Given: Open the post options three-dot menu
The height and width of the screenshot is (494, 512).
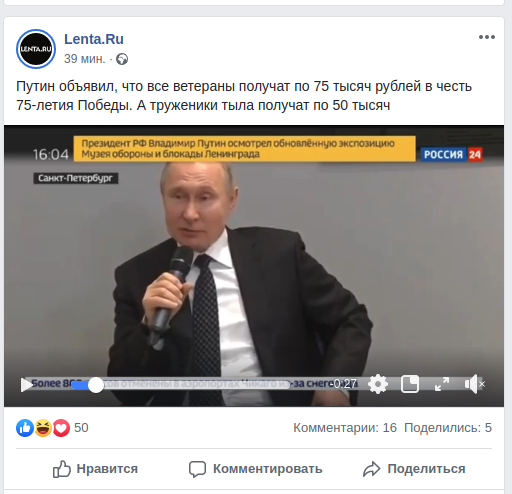Looking at the screenshot, I should point(487,37).
